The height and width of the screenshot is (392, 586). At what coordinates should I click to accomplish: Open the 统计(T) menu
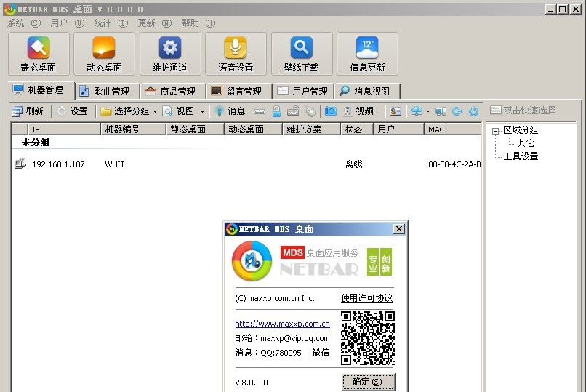pos(111,23)
